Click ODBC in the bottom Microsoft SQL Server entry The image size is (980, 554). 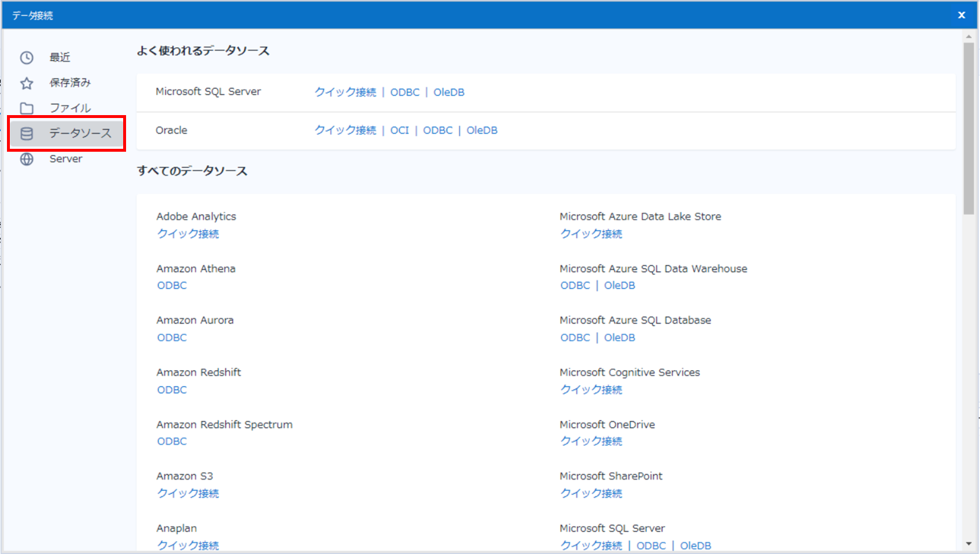[x=651, y=546]
